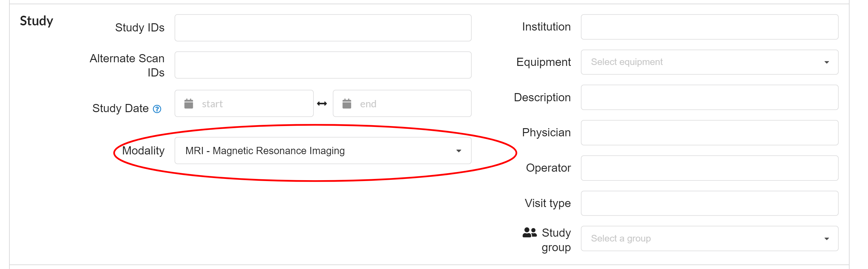Viewport: 868px width, 269px height.
Task: Select the Visit type input box
Action: pos(709,203)
